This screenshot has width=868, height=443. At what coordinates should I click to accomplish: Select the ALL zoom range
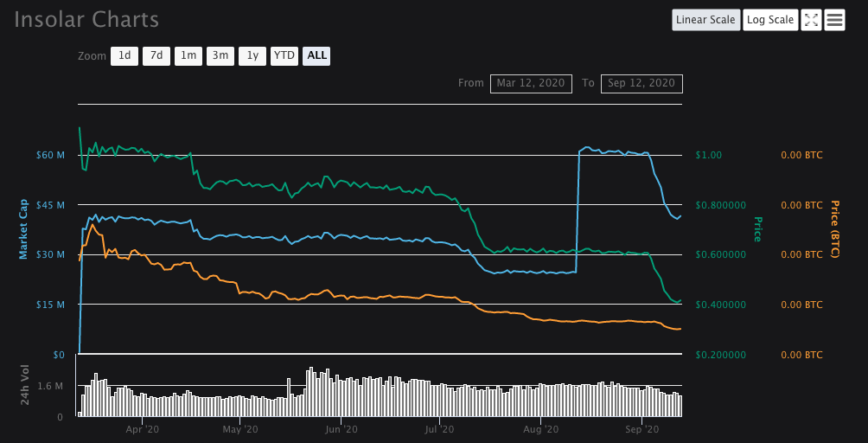pyautogui.click(x=316, y=56)
